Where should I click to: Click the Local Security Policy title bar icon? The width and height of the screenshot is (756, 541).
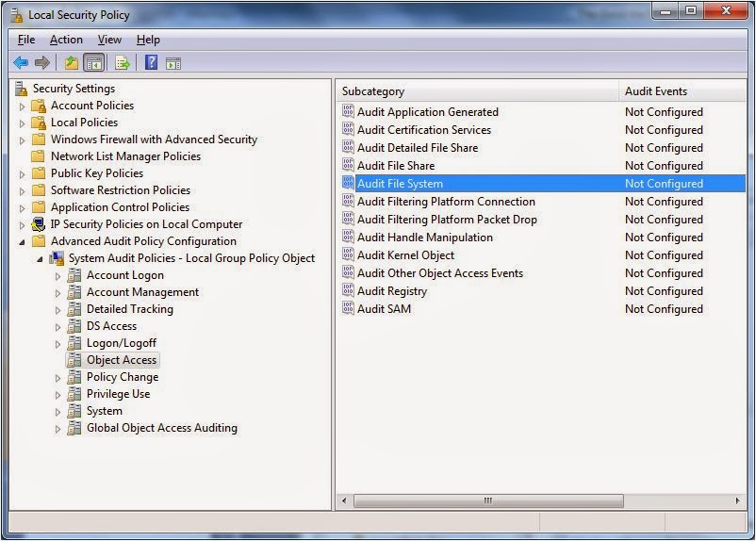pos(17,15)
